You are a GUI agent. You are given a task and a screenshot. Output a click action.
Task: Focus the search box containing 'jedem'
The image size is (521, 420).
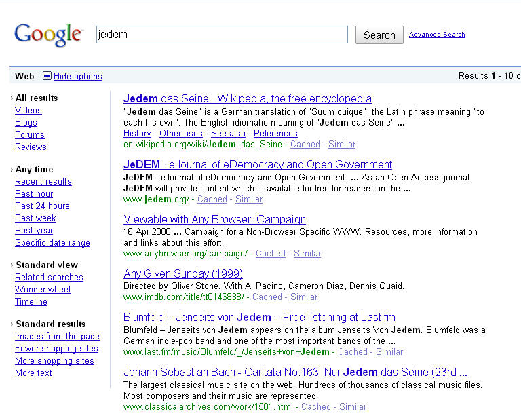(222, 35)
